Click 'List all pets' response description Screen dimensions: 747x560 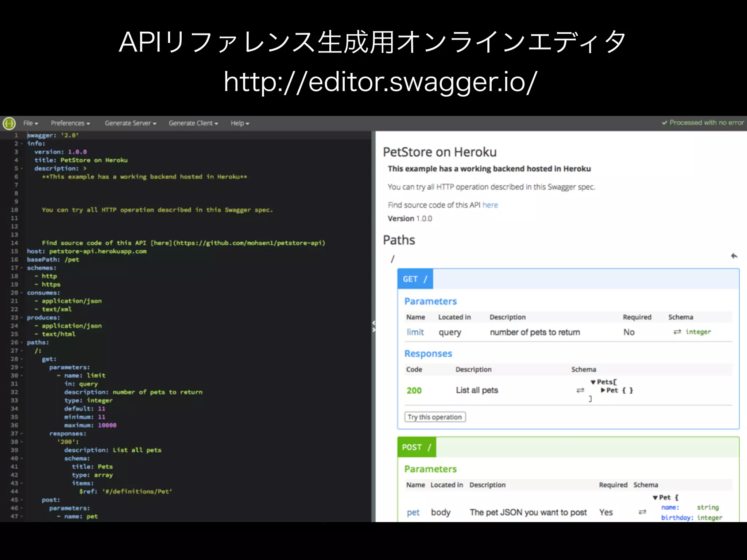coord(477,390)
